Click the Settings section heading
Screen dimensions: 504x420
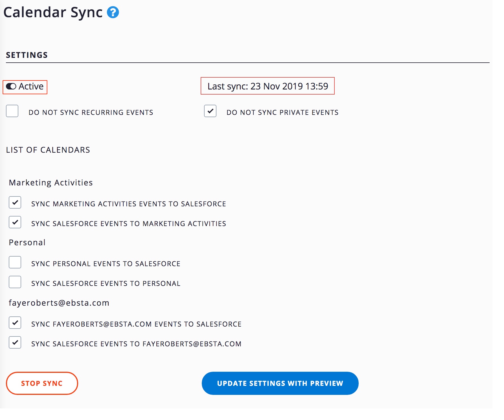[27, 55]
